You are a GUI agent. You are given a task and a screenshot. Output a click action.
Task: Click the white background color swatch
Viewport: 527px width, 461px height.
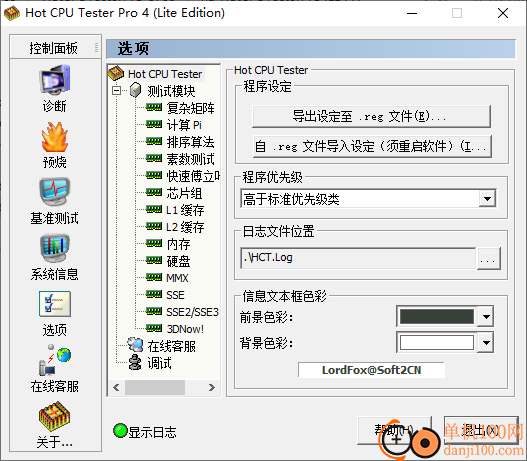pos(437,343)
